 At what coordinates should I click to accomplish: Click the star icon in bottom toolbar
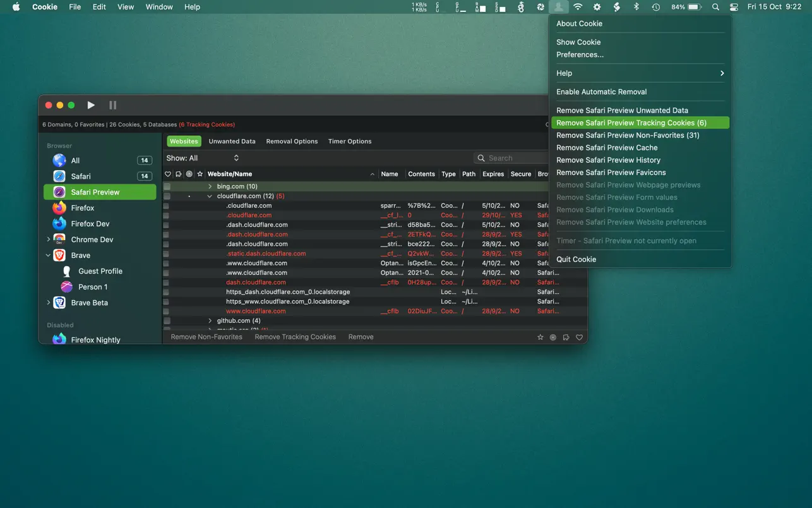point(540,337)
